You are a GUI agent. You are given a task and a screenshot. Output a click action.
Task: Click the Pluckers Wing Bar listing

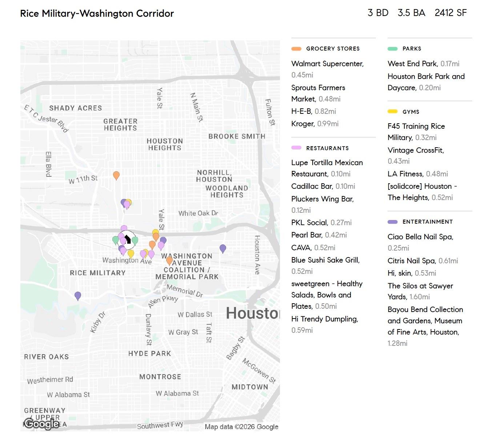322,204
